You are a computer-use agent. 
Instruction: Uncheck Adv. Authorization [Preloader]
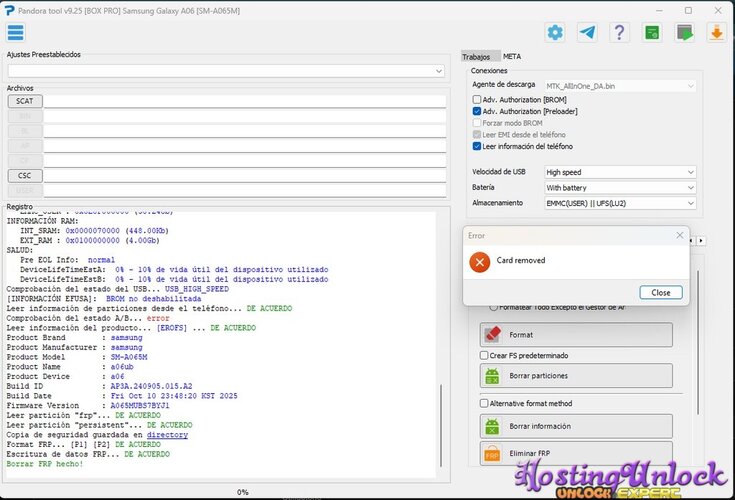[477, 111]
